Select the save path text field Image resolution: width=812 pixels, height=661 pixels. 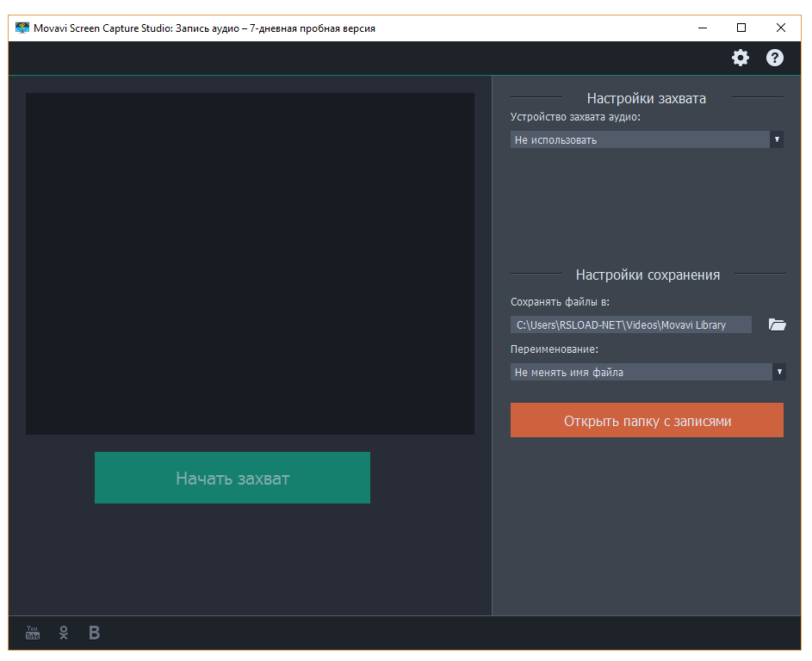click(631, 324)
